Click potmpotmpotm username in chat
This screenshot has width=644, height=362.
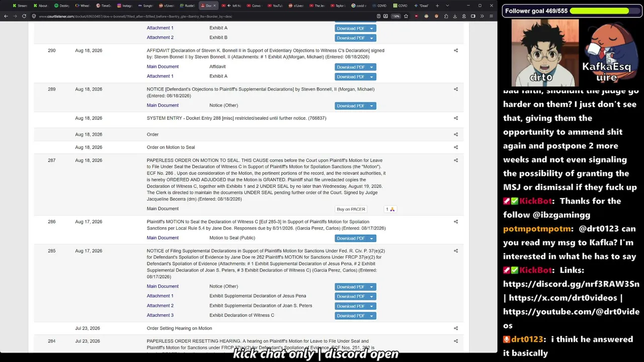536,229
